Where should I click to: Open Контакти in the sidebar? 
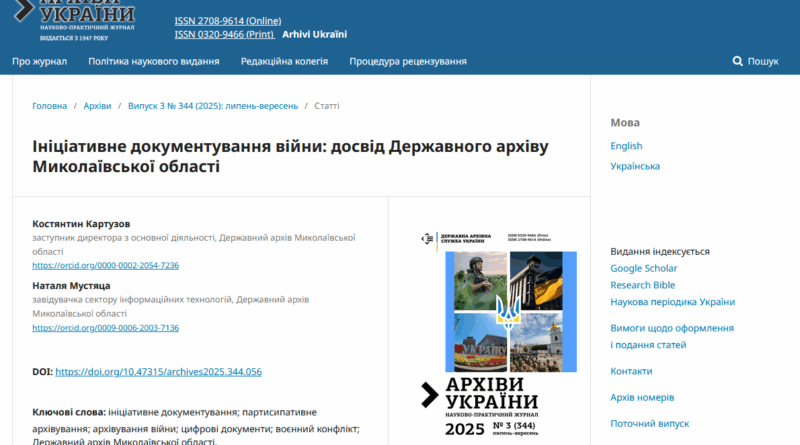pos(631,371)
